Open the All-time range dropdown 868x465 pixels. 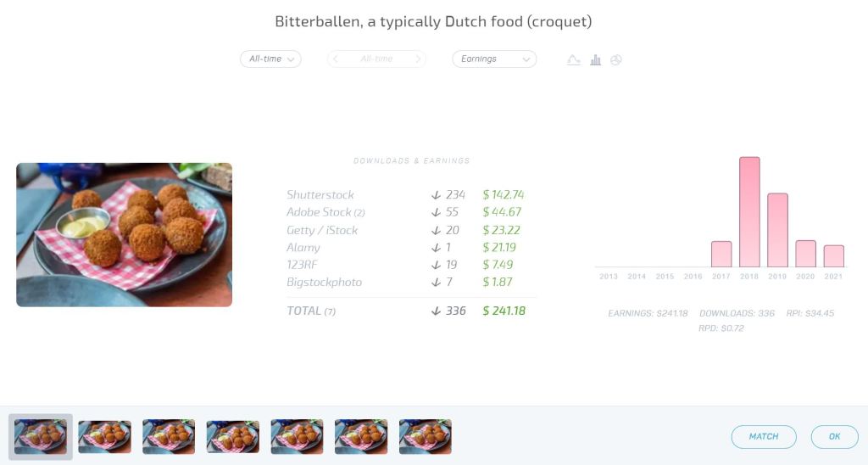pyautogui.click(x=270, y=59)
